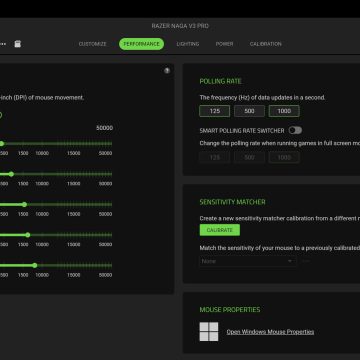Click greyed-out 125 under Smart Polling Switcher
This screenshot has height=360, width=360.
[x=215, y=157]
